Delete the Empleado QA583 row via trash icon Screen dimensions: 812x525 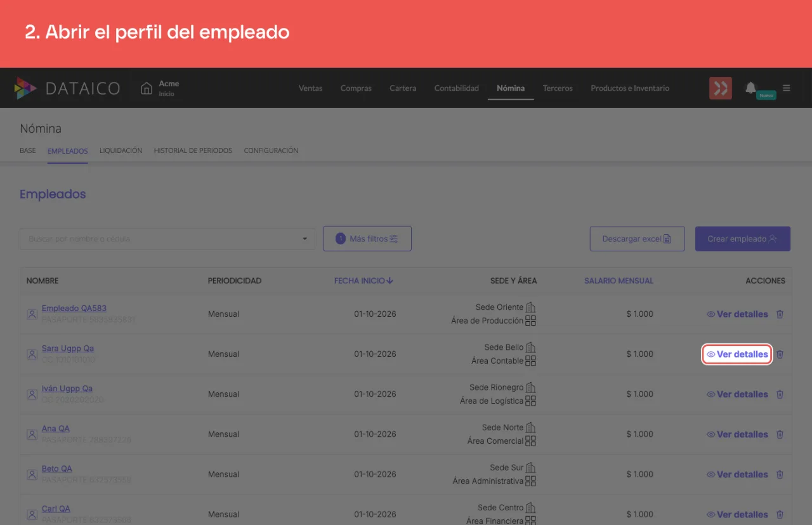(780, 314)
